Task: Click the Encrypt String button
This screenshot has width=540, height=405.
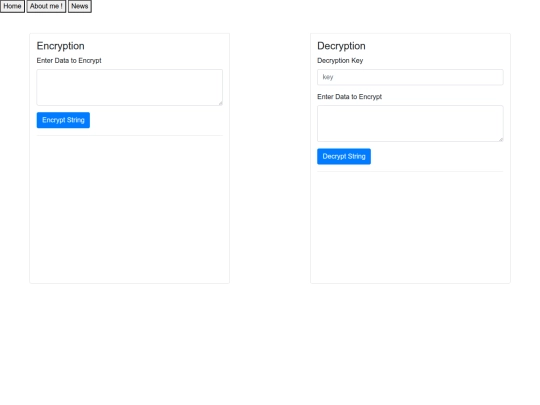Action: [63, 120]
